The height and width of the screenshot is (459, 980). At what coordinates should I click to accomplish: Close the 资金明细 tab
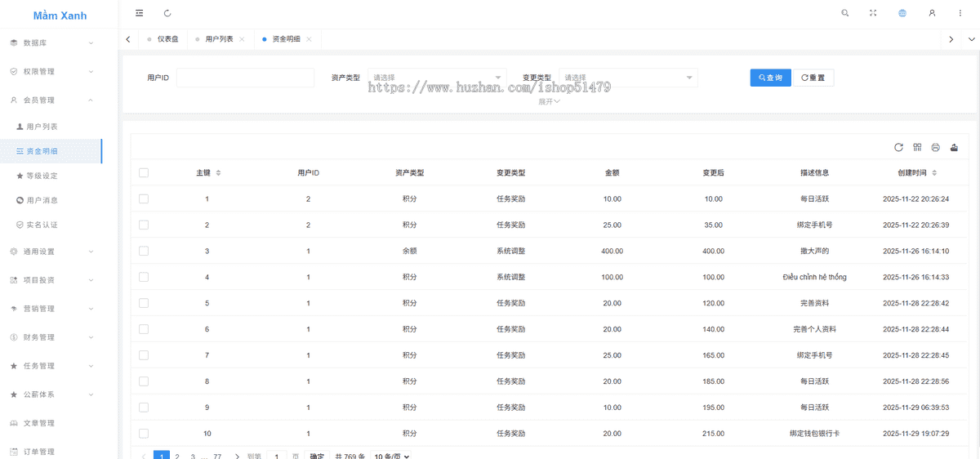[x=309, y=39]
